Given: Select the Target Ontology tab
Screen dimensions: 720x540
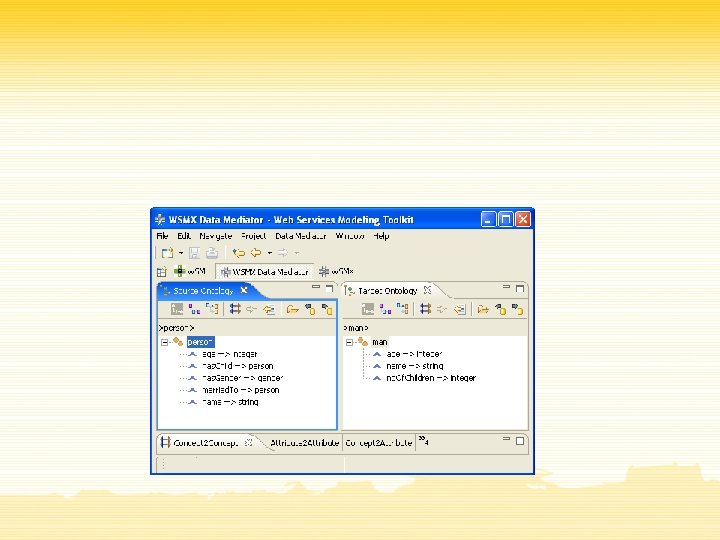Looking at the screenshot, I should tap(388, 291).
